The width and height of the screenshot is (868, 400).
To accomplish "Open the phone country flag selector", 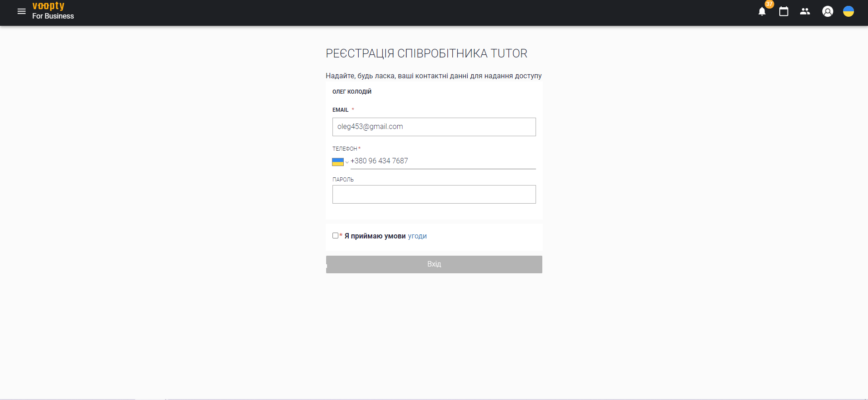I will 338,162.
